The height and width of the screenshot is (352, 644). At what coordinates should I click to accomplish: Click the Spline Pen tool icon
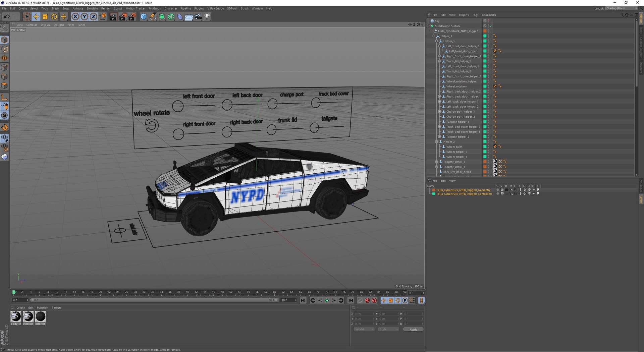point(153,16)
